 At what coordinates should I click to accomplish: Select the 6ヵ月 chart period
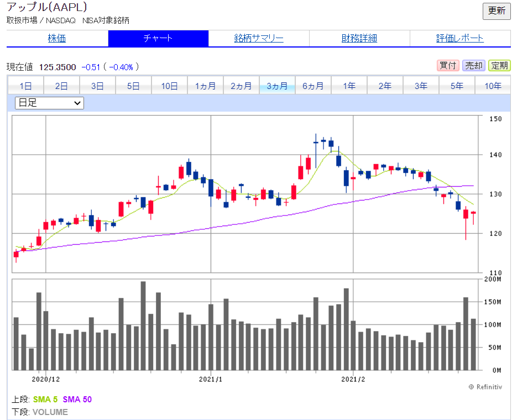[x=313, y=86]
